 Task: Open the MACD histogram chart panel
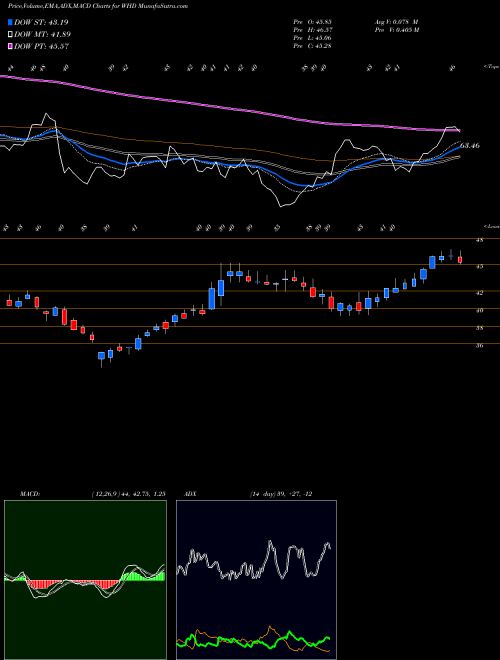(x=85, y=580)
